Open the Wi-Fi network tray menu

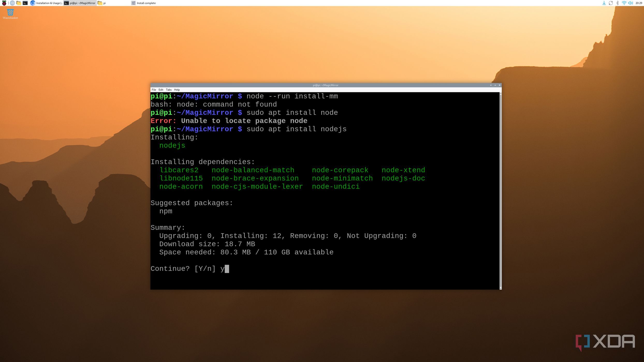(x=624, y=3)
